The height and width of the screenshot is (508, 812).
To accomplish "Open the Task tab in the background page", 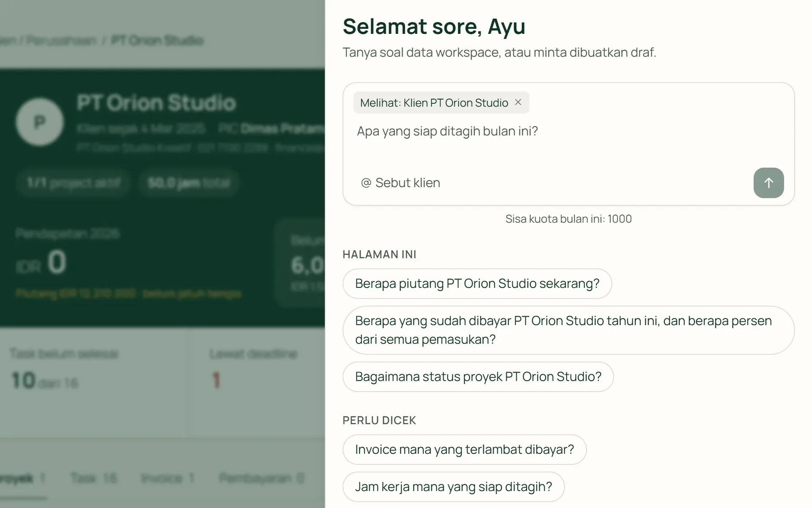I will point(93,478).
